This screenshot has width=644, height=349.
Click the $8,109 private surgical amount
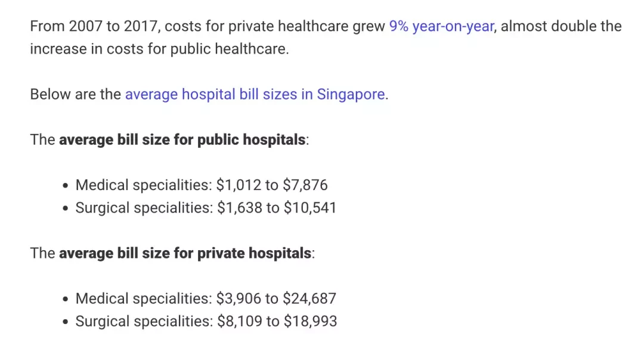point(240,321)
